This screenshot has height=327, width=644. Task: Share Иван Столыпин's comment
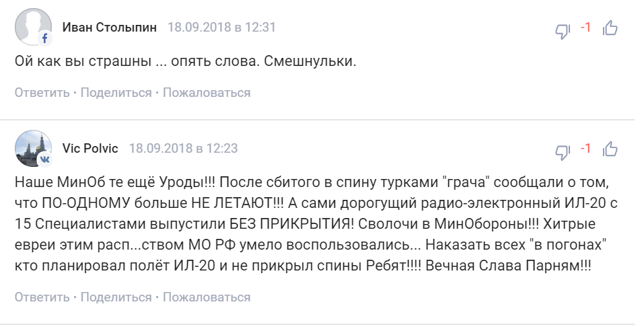click(116, 93)
